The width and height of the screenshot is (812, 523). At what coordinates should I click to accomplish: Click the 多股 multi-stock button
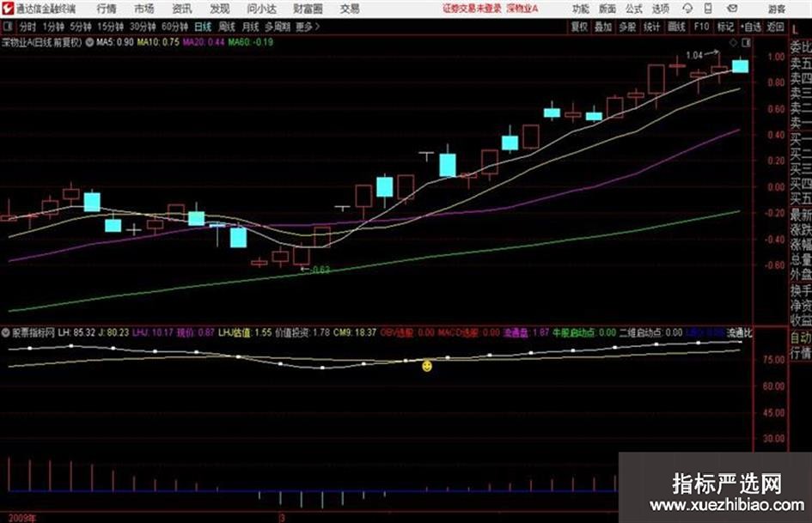(627, 27)
